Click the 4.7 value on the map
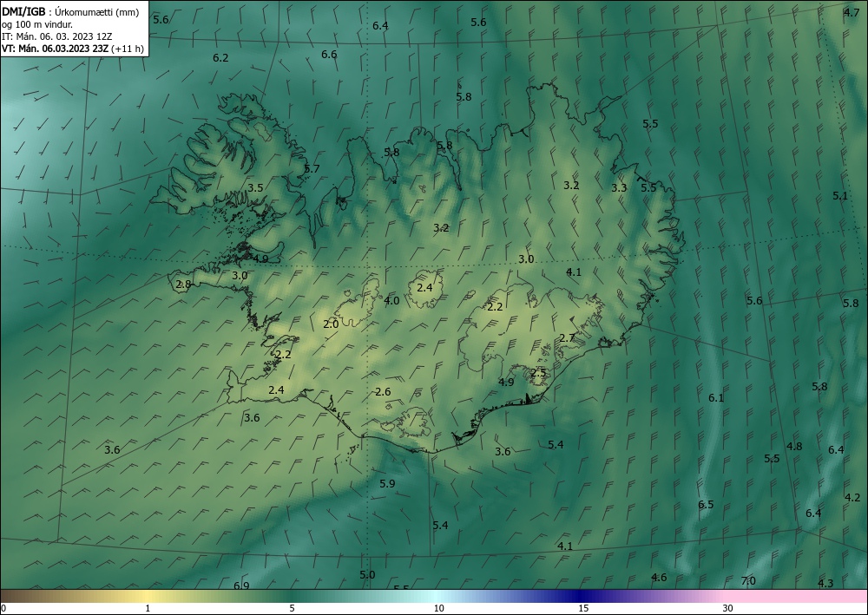This screenshot has height=615, width=868. click(x=852, y=12)
